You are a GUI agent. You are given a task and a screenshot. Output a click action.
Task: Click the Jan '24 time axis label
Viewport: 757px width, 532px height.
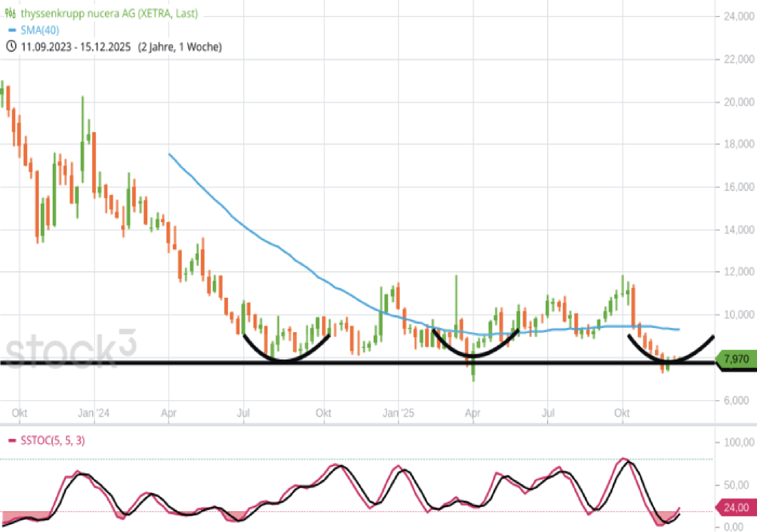(94, 413)
